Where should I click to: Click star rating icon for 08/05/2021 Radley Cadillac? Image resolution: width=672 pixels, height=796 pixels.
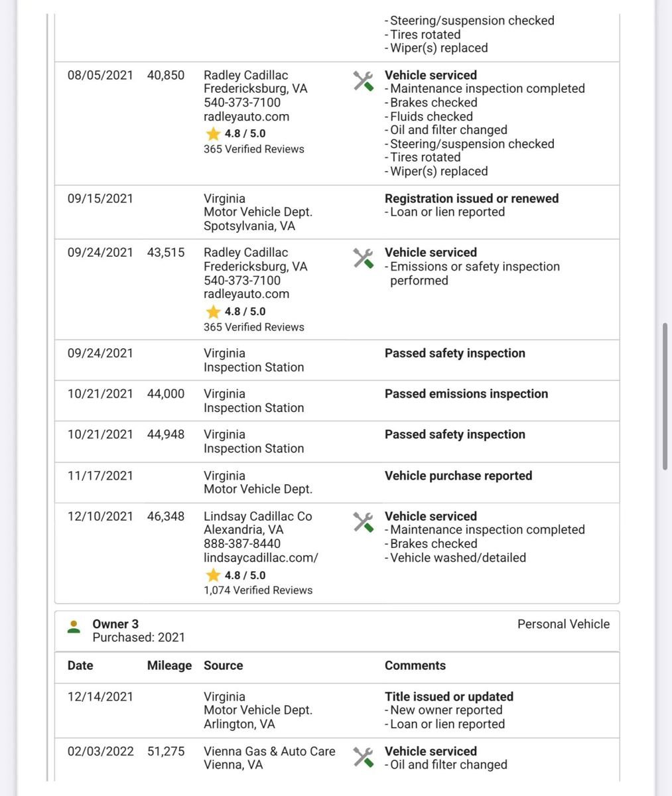pos(213,134)
